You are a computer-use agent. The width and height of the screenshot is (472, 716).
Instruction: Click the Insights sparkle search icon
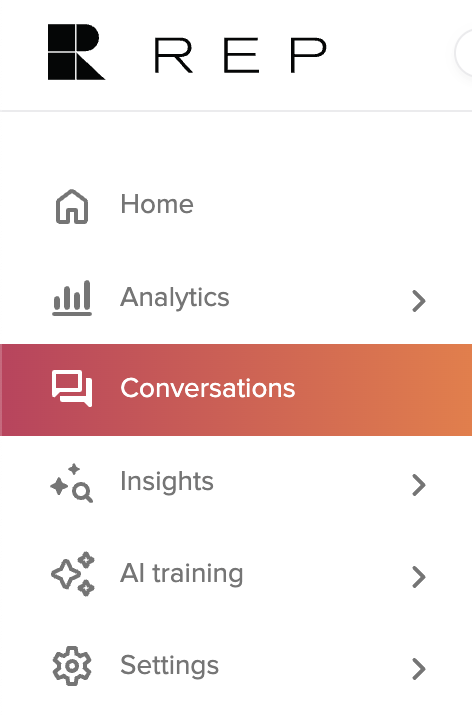(x=72, y=483)
